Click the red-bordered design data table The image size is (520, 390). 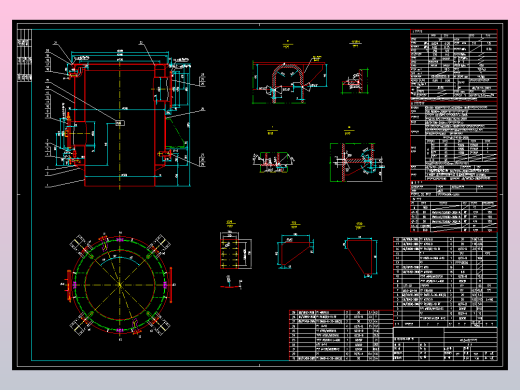pyautogui.click(x=454, y=131)
